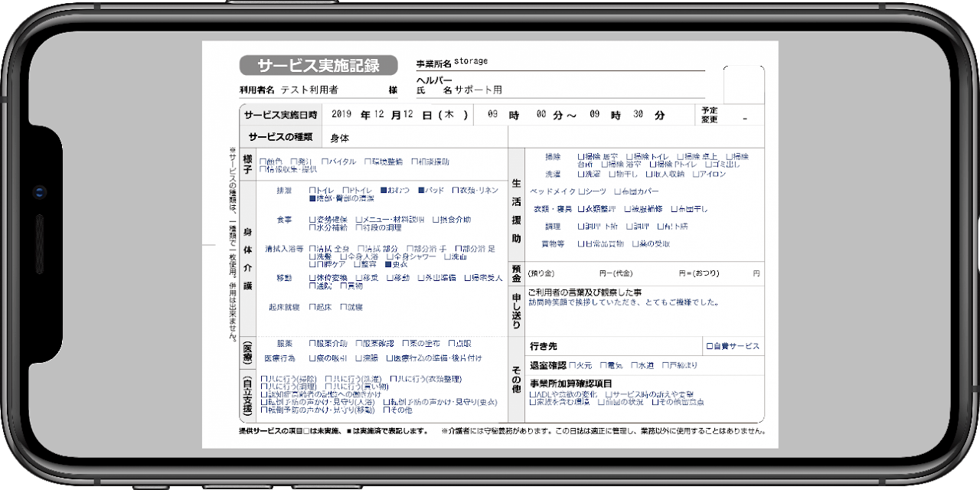Viewport: 980px width, 490px height.
Task: Check the トイレ box under 排泄
Action: point(312,190)
